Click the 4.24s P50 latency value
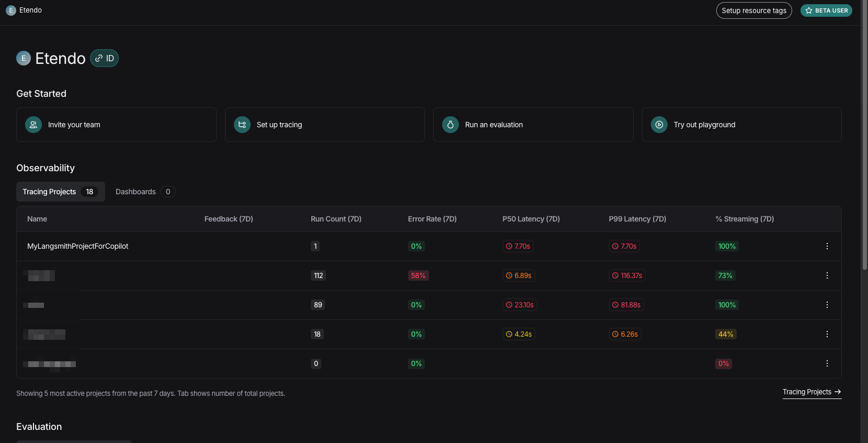The height and width of the screenshot is (443, 868). (519, 334)
